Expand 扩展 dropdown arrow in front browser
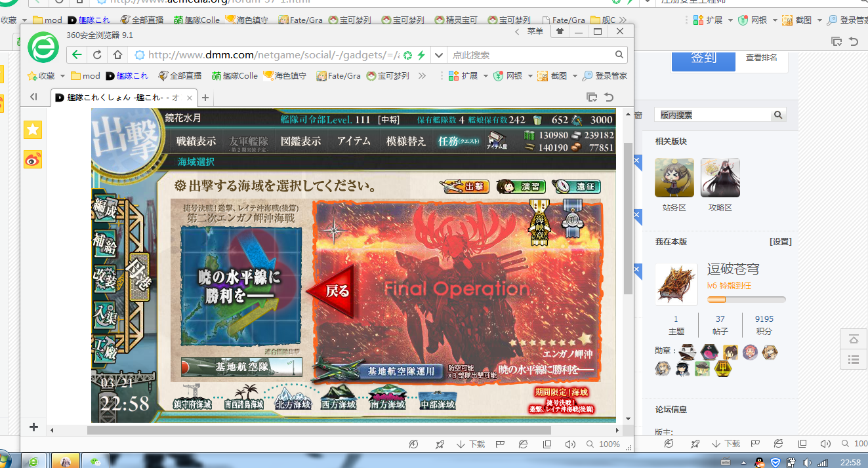 click(x=486, y=76)
